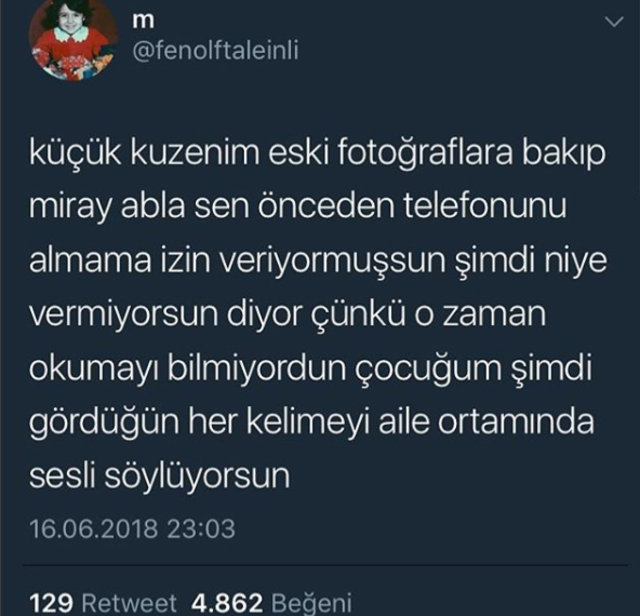Select the 4.862 likes count number
640x616 pixels.
(x=227, y=603)
